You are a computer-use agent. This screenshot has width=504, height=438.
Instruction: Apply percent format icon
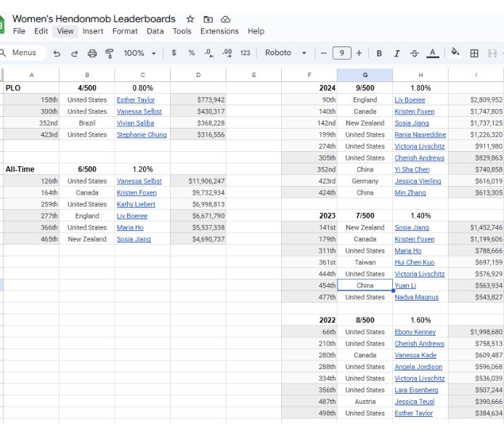(192, 53)
